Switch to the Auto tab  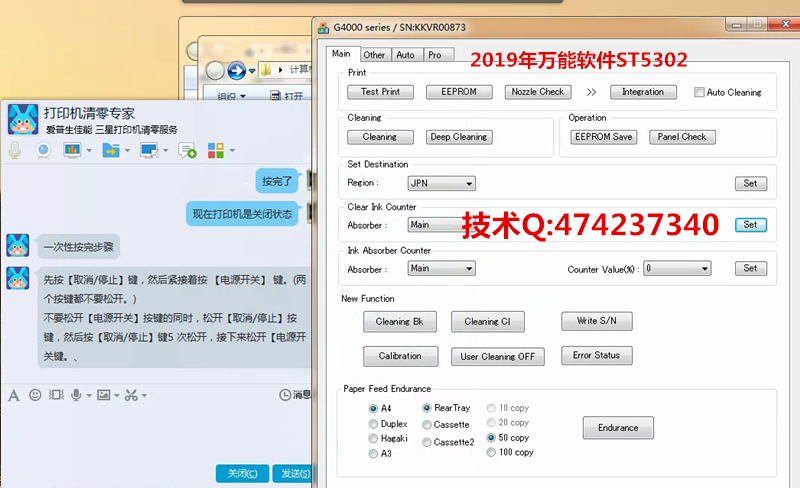point(406,55)
